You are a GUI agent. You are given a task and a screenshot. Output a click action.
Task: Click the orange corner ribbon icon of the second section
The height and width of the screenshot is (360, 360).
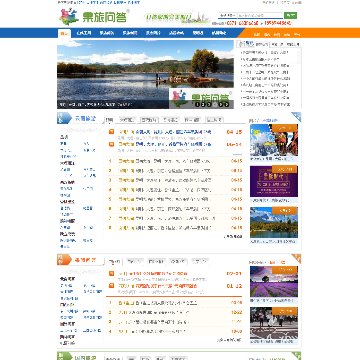tap(296, 259)
